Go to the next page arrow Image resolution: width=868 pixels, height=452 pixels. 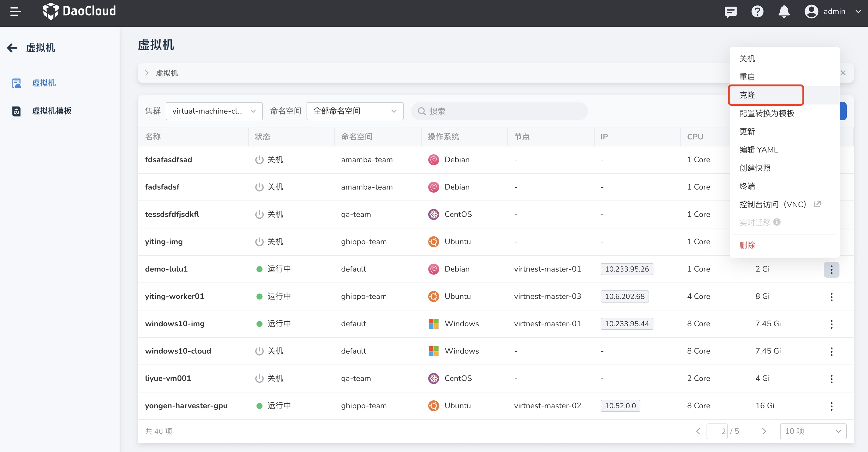[x=764, y=431]
